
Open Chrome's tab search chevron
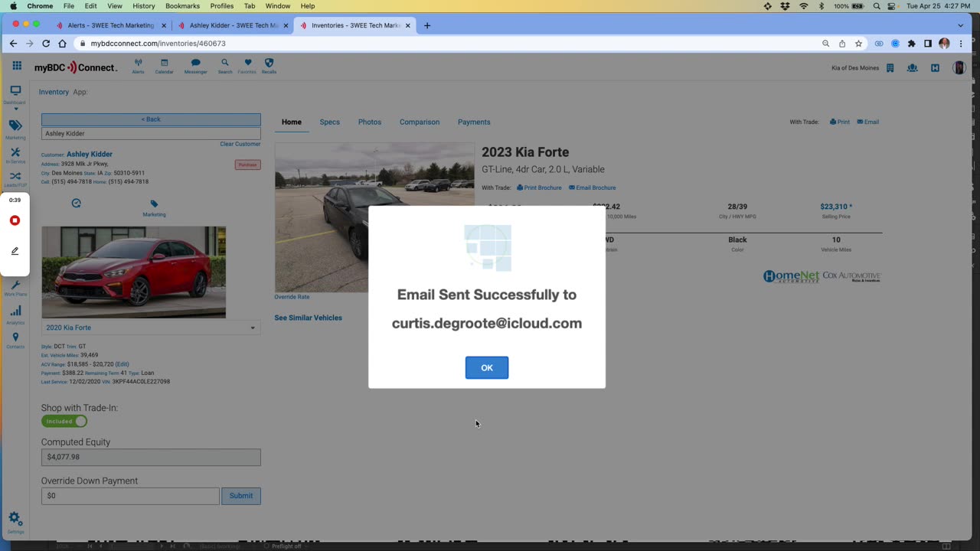click(x=960, y=25)
